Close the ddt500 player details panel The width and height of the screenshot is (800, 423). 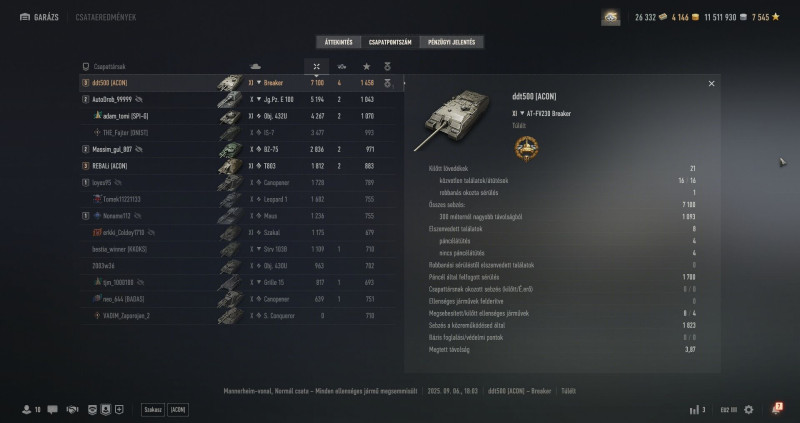click(x=711, y=84)
